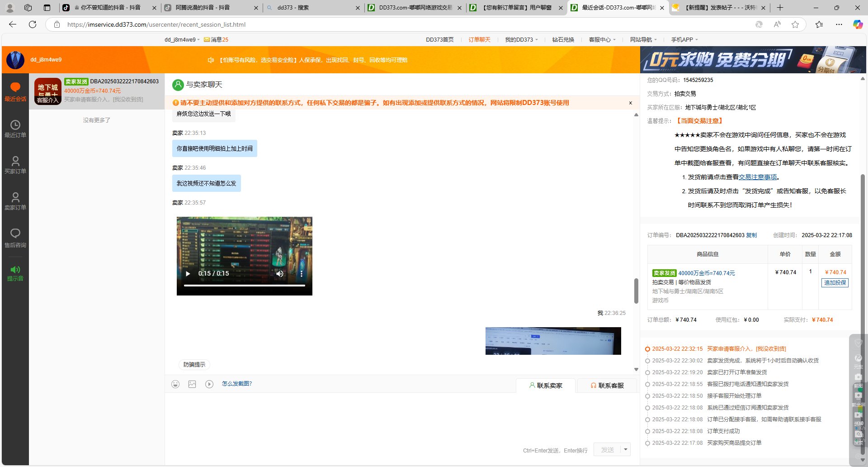868x467 pixels.
Task: Click the read aloud icon in address bar
Action: [777, 24]
